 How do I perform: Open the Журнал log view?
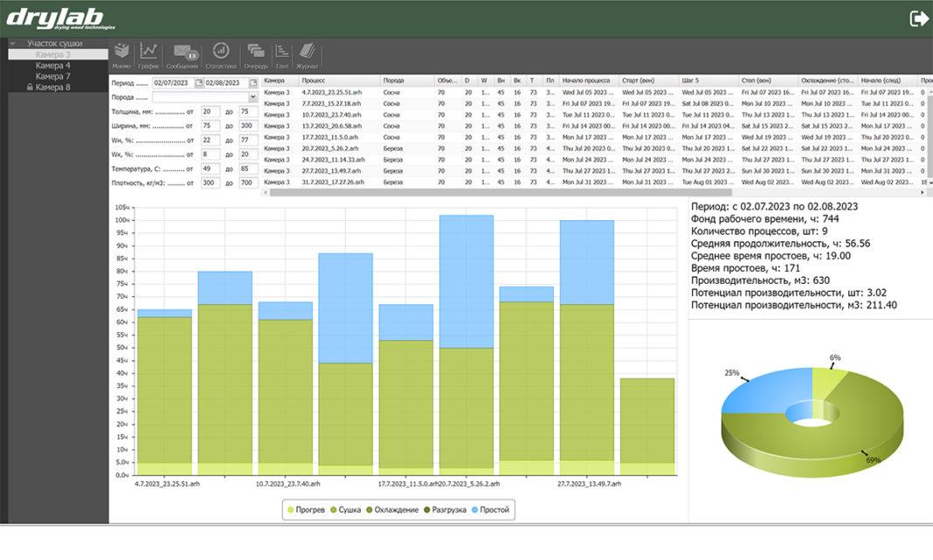(307, 54)
